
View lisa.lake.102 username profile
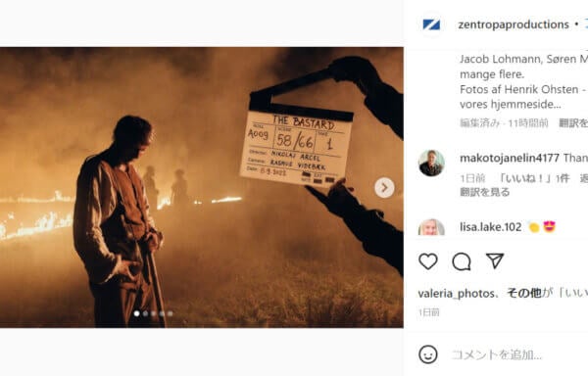(491, 227)
